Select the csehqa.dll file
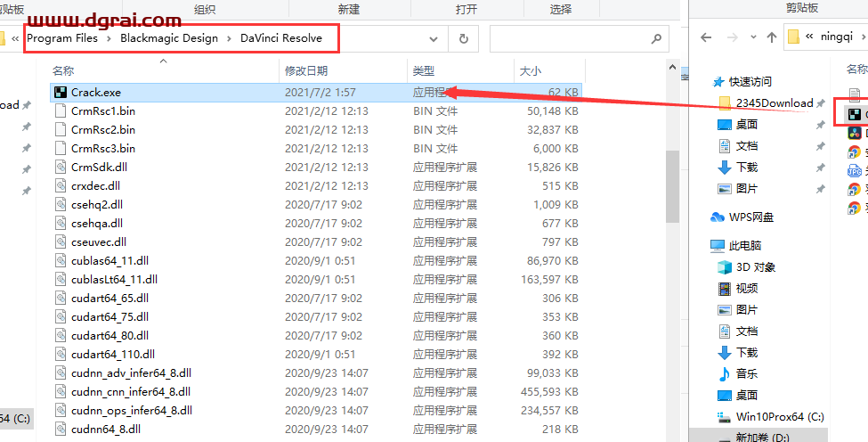 (x=315, y=223)
